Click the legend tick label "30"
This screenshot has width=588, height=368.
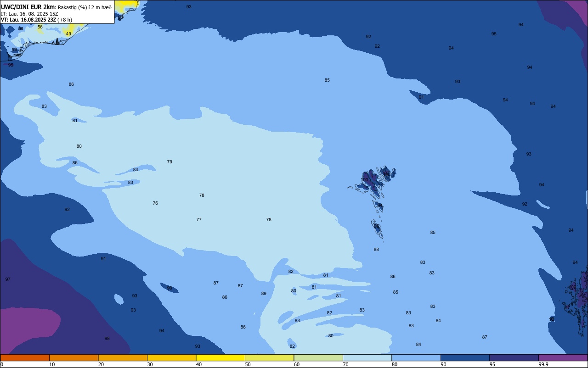click(x=150, y=364)
